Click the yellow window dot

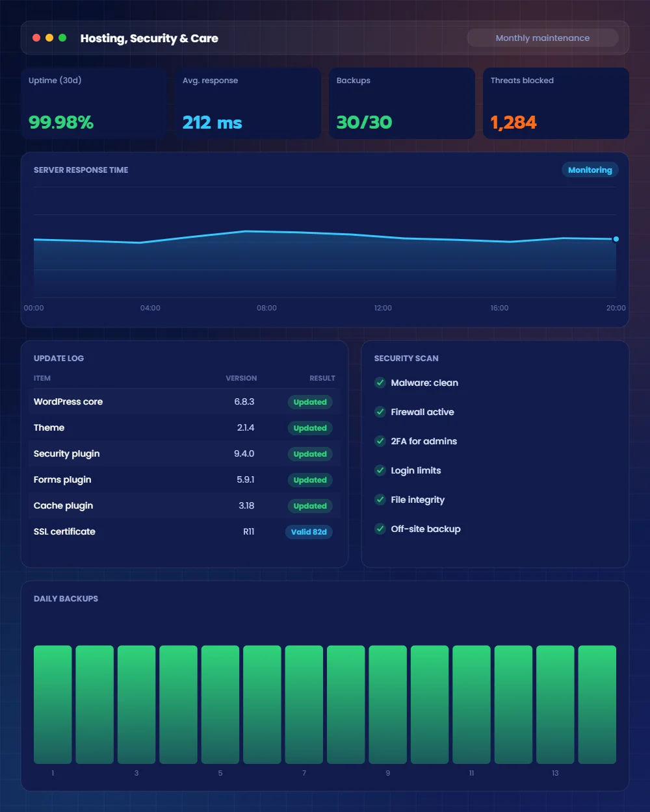(x=49, y=38)
